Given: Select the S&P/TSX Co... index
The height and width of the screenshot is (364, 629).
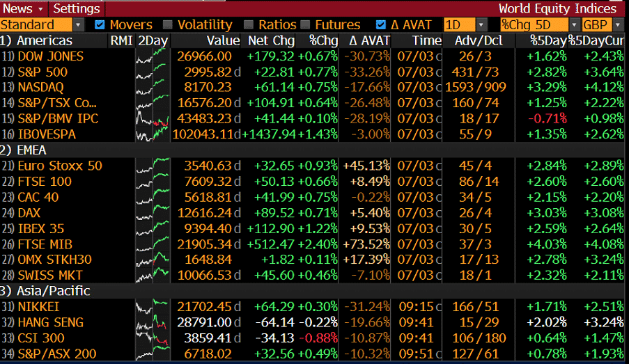Looking at the screenshot, I should coord(57,103).
